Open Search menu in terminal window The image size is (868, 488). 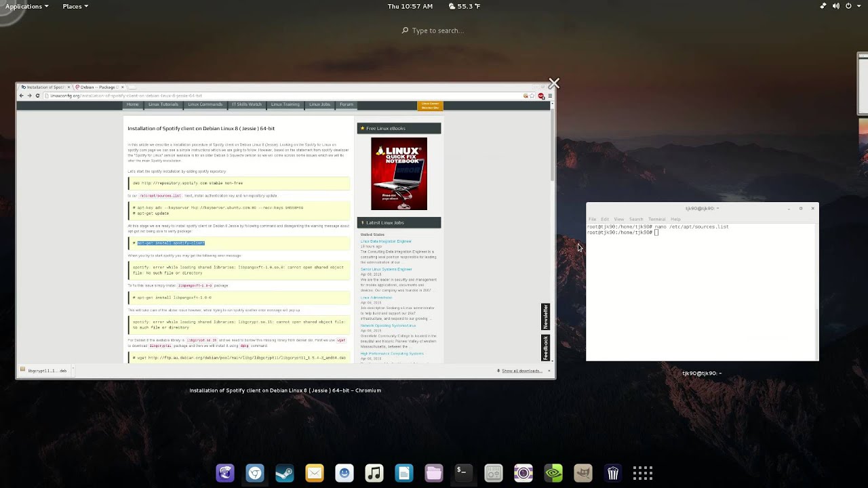[636, 219]
